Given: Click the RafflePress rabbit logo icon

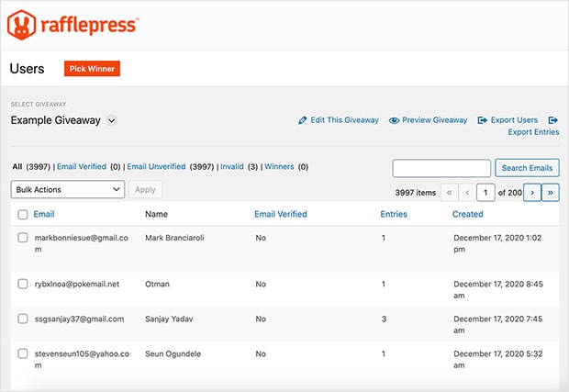Looking at the screenshot, I should tap(21, 25).
